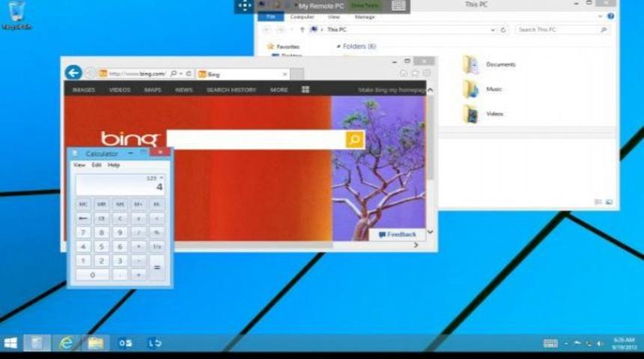The image size is (644, 359).
Task: Click the Bing search input box
Action: (256, 140)
